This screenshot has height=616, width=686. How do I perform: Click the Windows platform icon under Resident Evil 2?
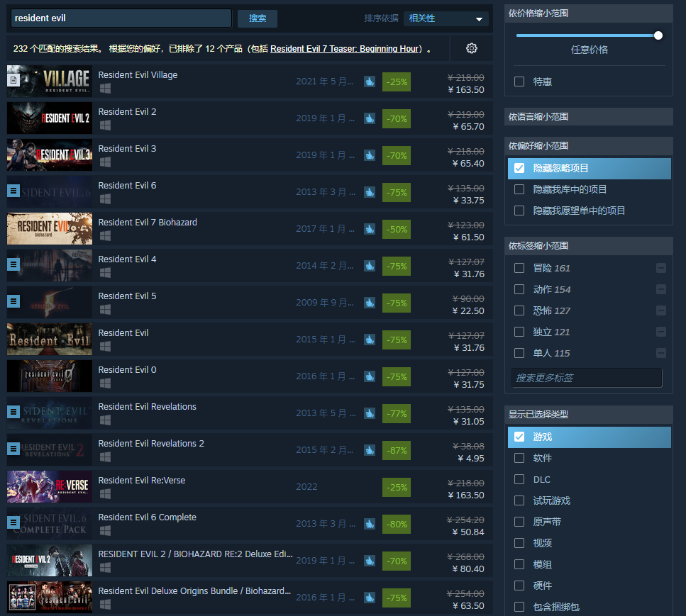(105, 125)
